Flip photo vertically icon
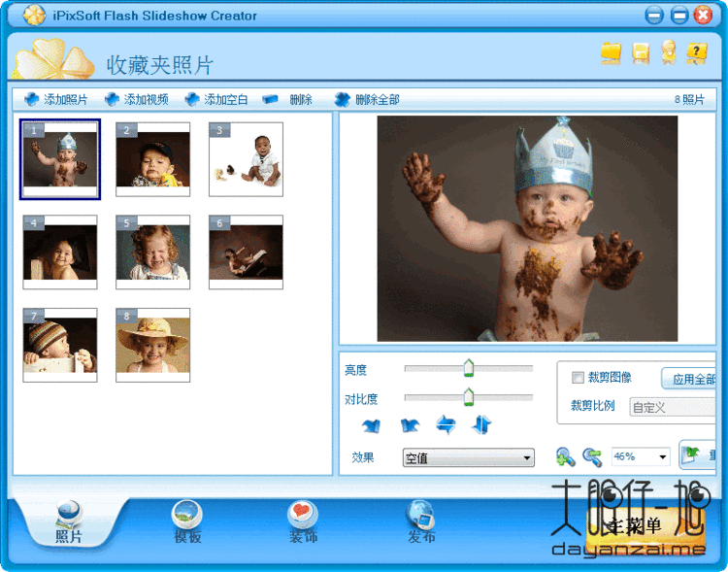 click(481, 424)
